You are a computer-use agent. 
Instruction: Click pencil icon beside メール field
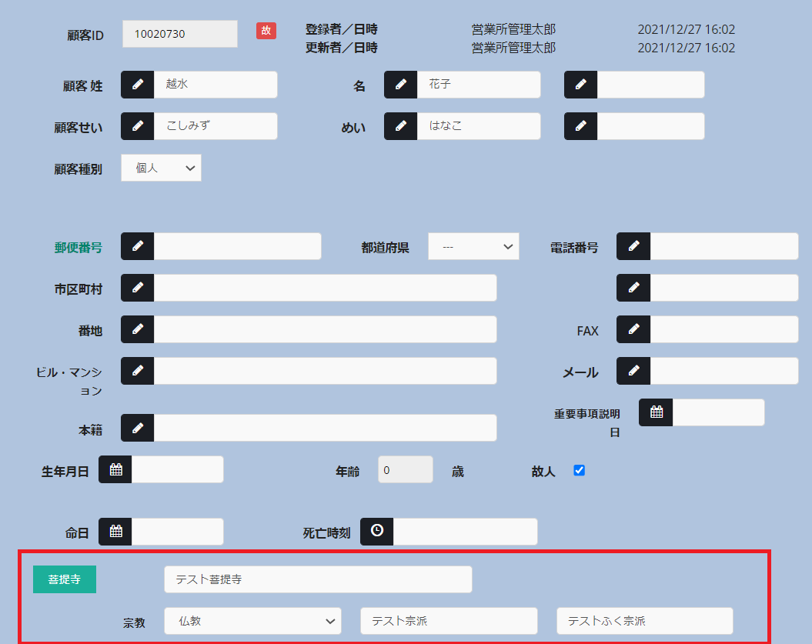click(x=633, y=371)
